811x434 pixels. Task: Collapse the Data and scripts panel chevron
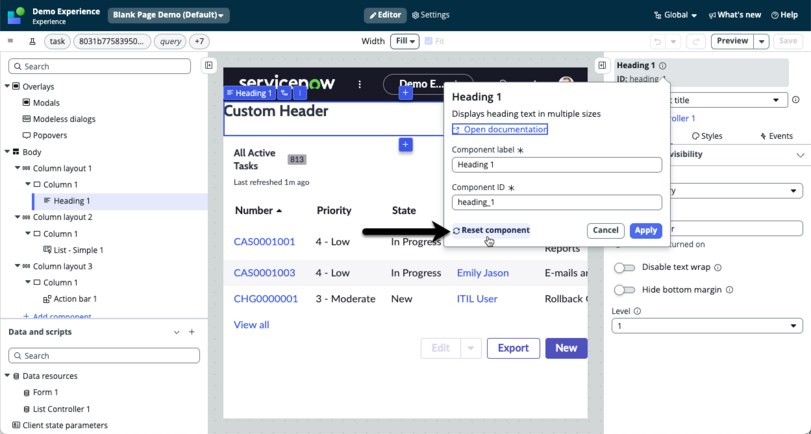[x=176, y=332]
